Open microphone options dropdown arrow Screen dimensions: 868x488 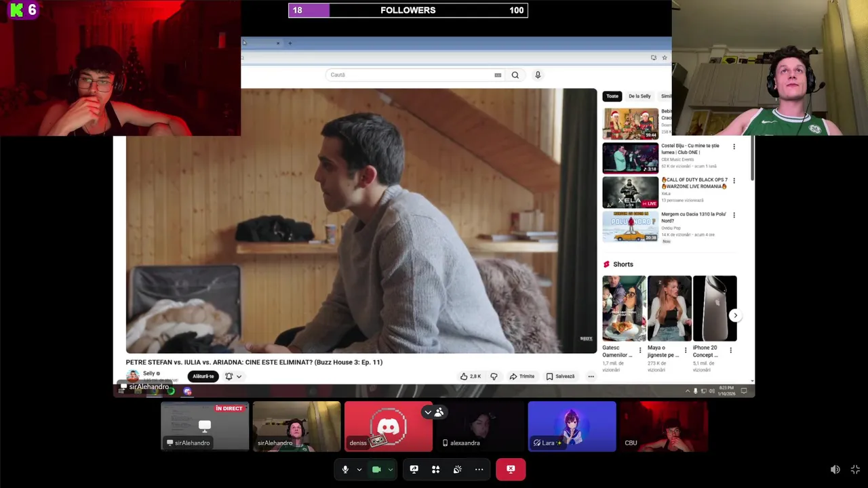[x=359, y=469]
